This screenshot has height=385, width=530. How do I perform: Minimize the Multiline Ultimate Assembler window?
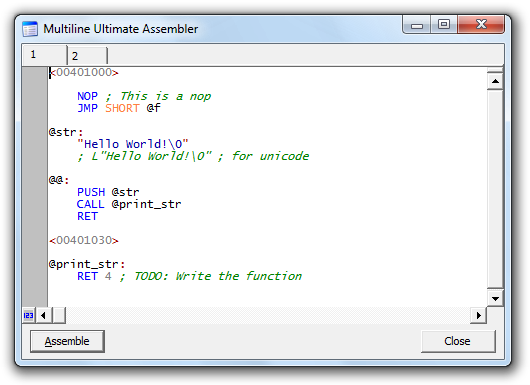pos(417,25)
